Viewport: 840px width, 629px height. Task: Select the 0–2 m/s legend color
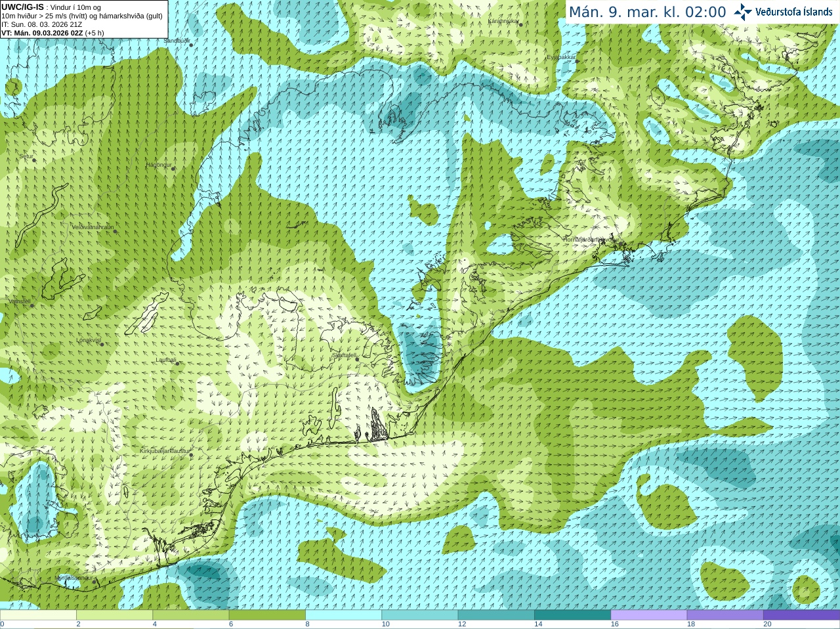[38, 615]
